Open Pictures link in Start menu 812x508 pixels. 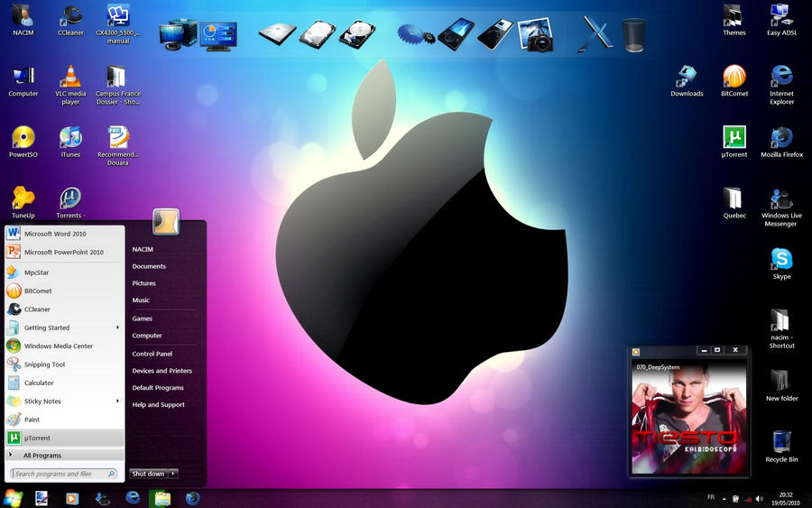coord(144,283)
